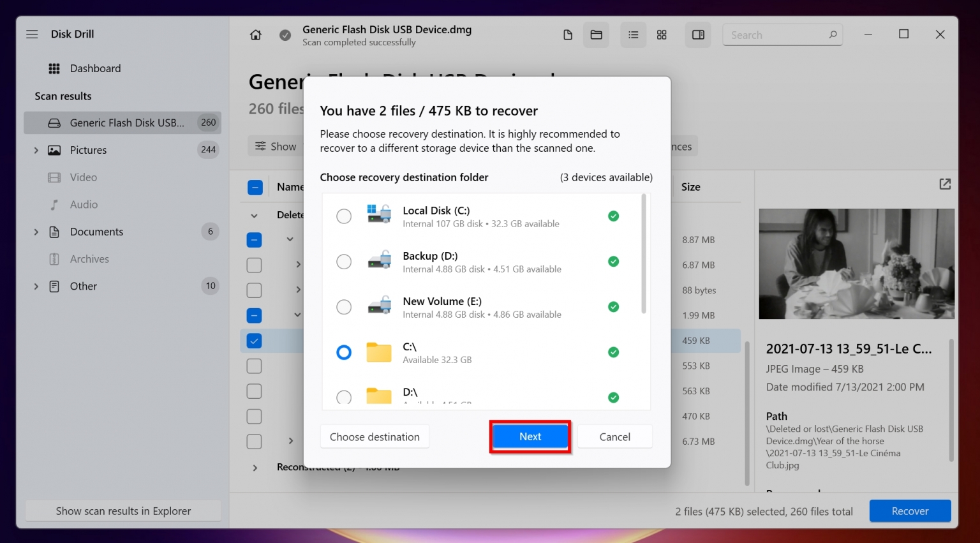Open the preview in a separate window
The image size is (980, 543).
click(x=944, y=184)
